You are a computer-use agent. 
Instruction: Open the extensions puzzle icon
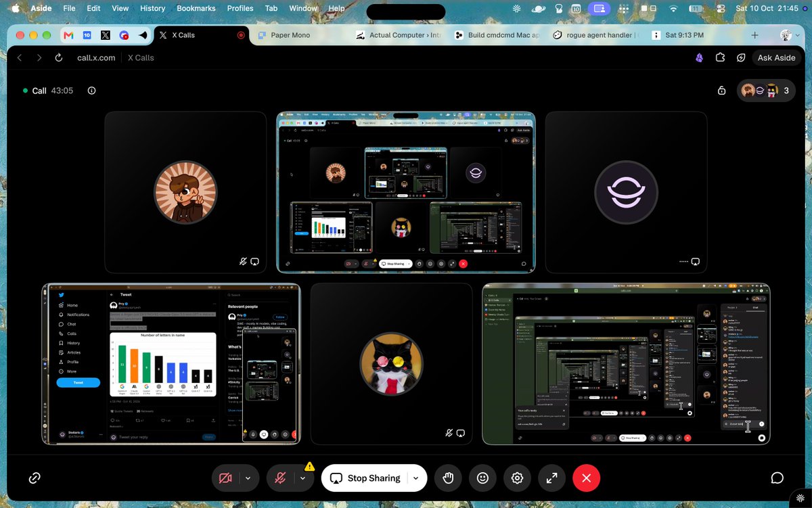(721, 57)
